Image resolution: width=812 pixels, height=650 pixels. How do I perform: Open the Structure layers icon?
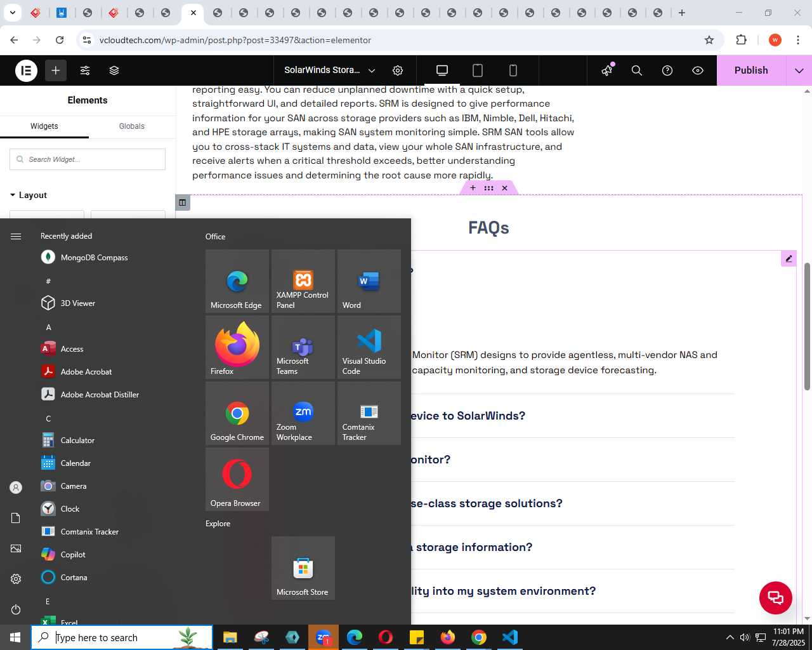click(x=114, y=70)
